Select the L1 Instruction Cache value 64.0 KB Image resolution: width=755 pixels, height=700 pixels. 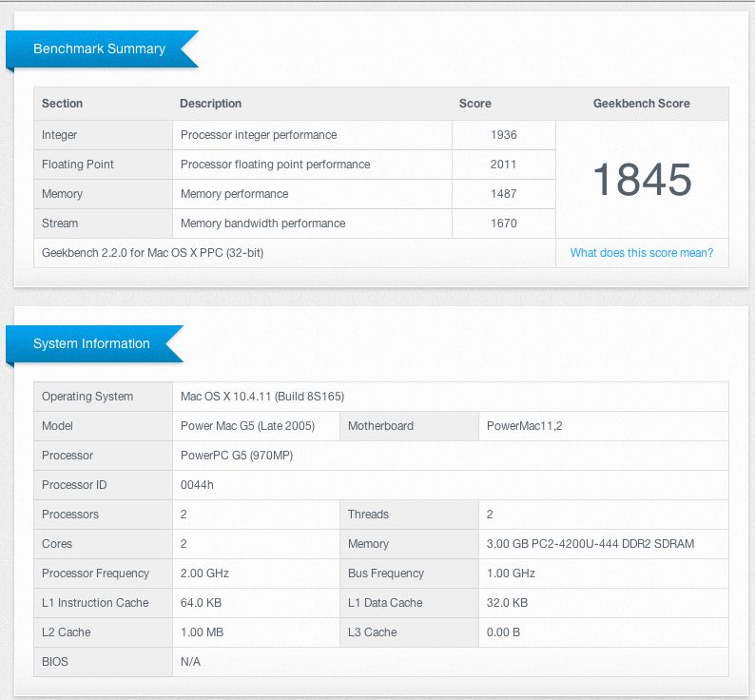201,603
